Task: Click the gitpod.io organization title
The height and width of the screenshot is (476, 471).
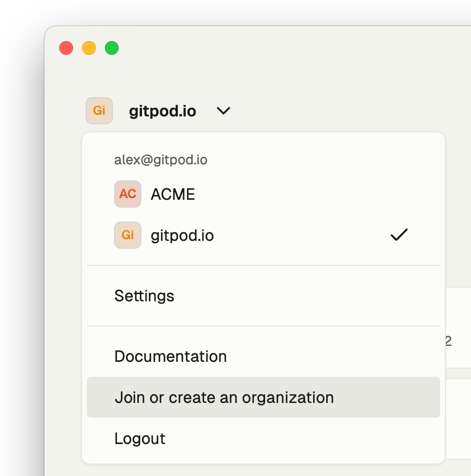Action: tap(163, 111)
